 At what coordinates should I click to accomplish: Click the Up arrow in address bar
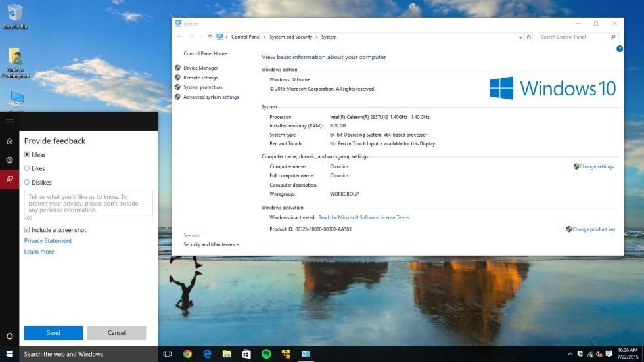(210, 37)
